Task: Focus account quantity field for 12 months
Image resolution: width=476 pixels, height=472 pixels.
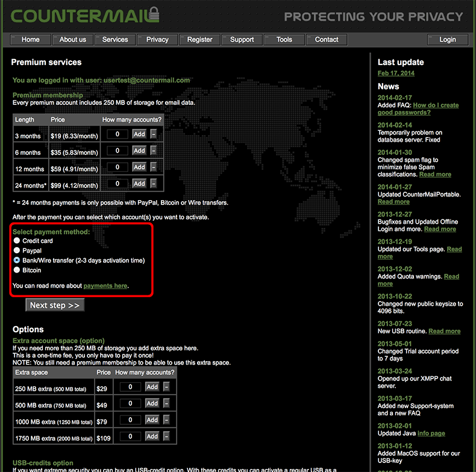Action: pyautogui.click(x=117, y=167)
